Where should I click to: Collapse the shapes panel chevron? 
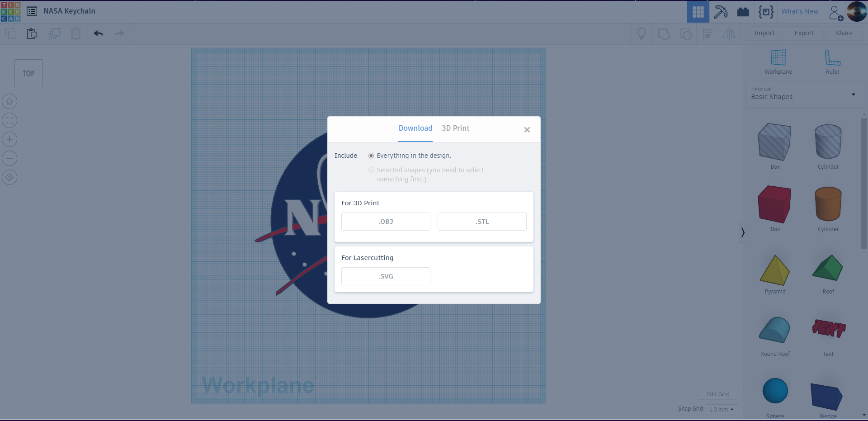tap(742, 232)
